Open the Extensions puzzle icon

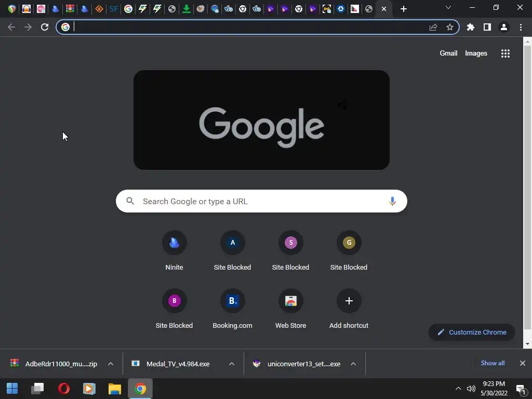click(471, 27)
